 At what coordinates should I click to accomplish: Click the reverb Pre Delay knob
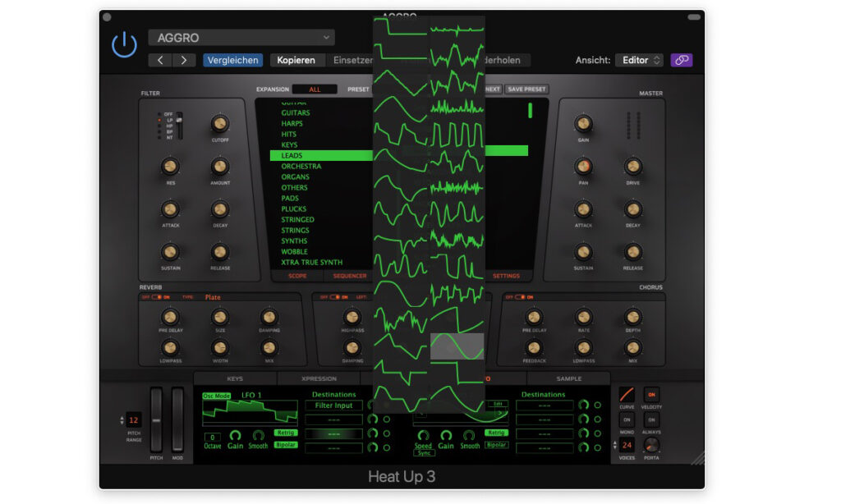(170, 317)
